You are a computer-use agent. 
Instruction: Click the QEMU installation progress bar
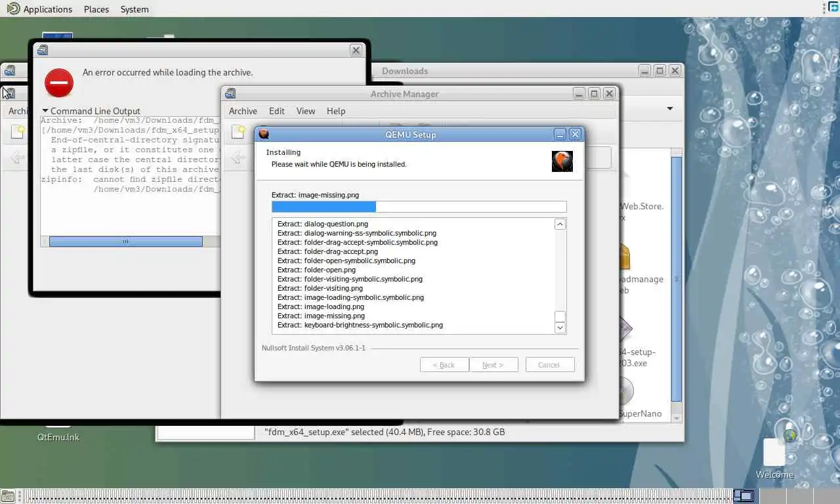pos(419,207)
